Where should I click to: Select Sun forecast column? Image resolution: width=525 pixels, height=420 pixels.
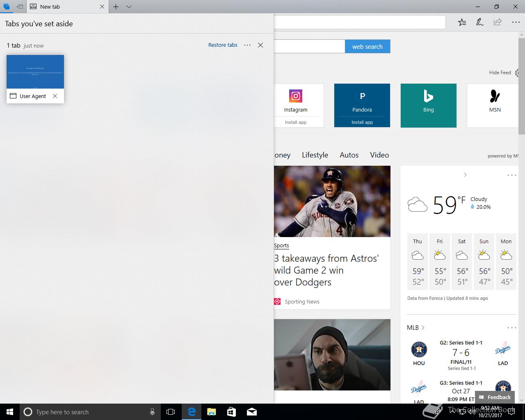484,262
